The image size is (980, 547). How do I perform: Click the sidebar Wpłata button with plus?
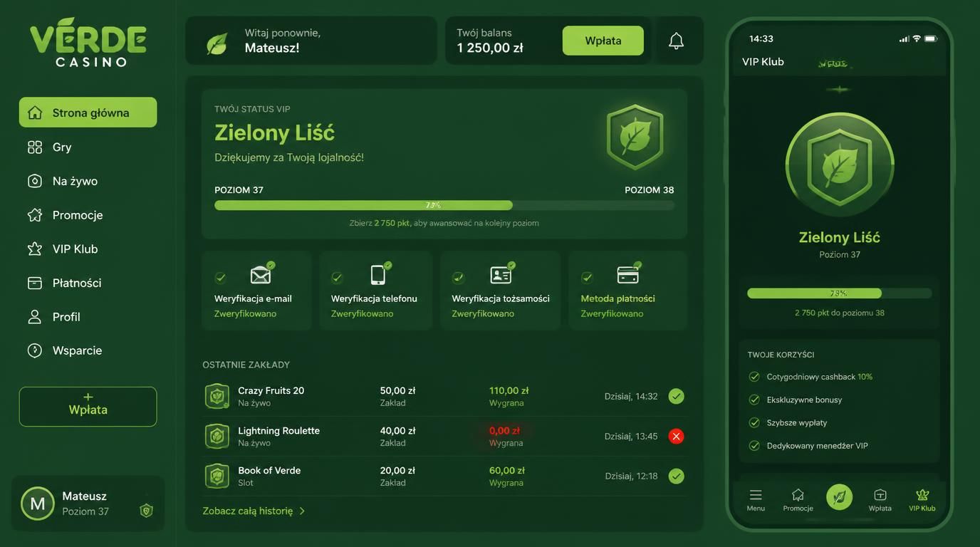(88, 407)
